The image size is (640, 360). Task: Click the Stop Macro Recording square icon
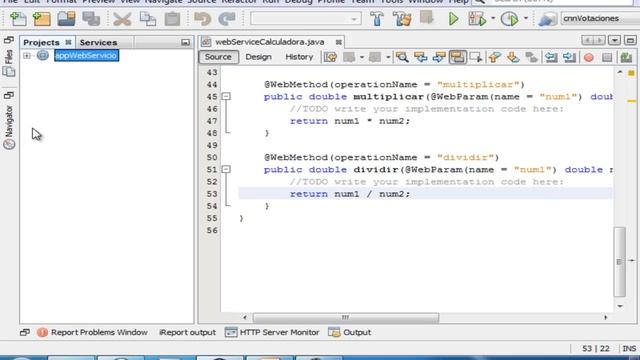pyautogui.click(x=607, y=57)
